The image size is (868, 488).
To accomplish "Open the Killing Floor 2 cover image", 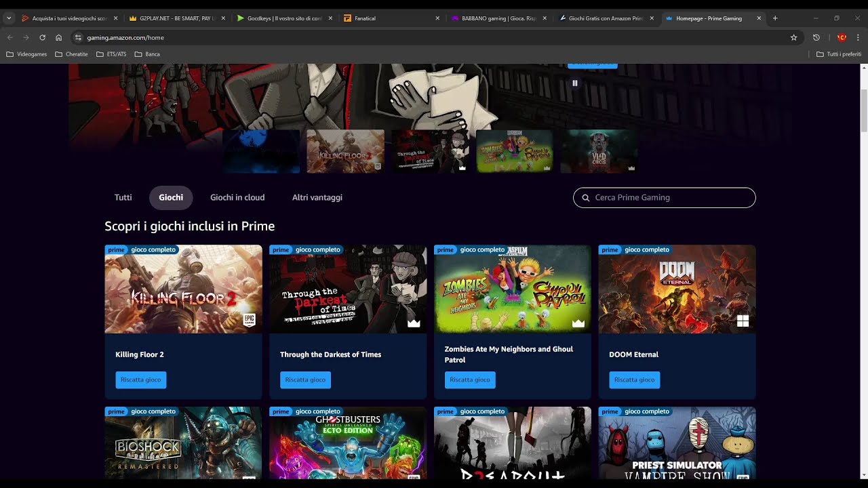I will tap(183, 289).
